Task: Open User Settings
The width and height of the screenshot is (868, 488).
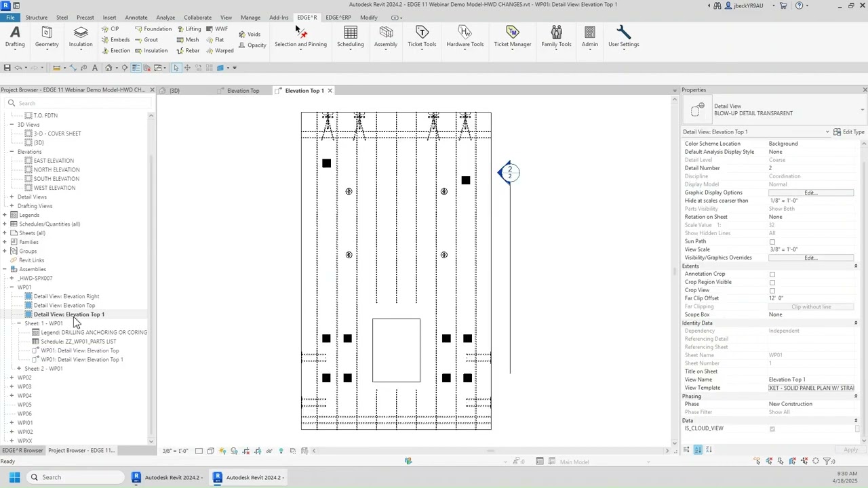Action: 624,38
